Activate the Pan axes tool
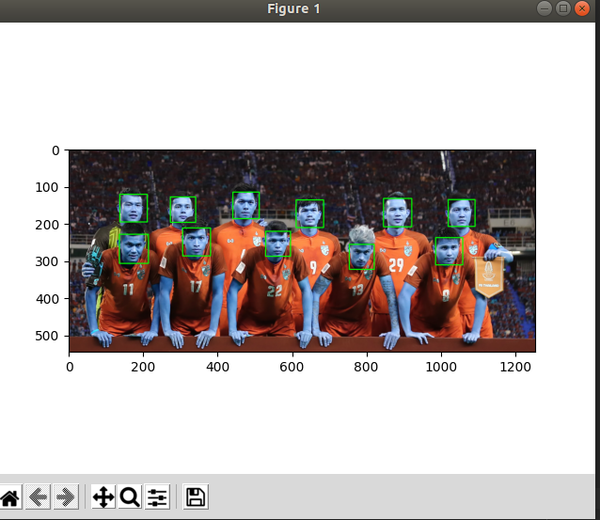Image resolution: width=600 pixels, height=520 pixels. [x=103, y=497]
